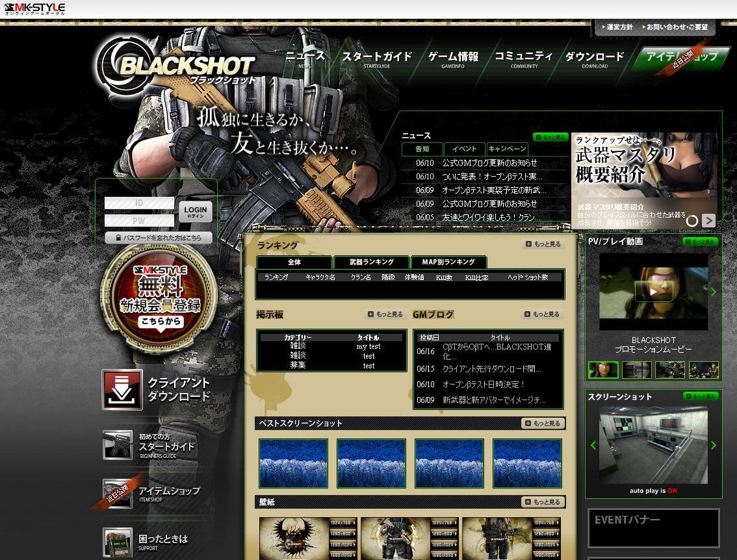
Task: Focus the PW password field
Action: point(139,221)
